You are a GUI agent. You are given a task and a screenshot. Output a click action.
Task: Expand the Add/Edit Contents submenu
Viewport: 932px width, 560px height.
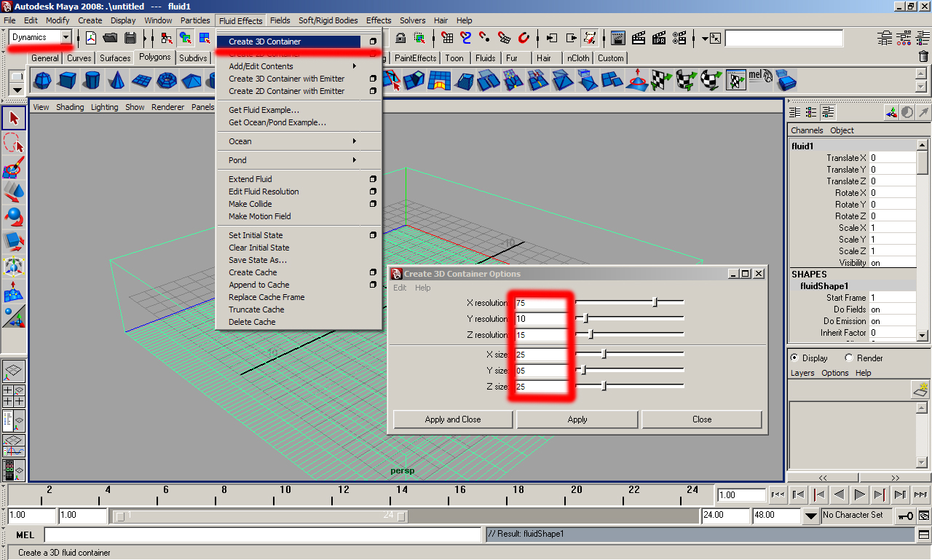(299, 66)
